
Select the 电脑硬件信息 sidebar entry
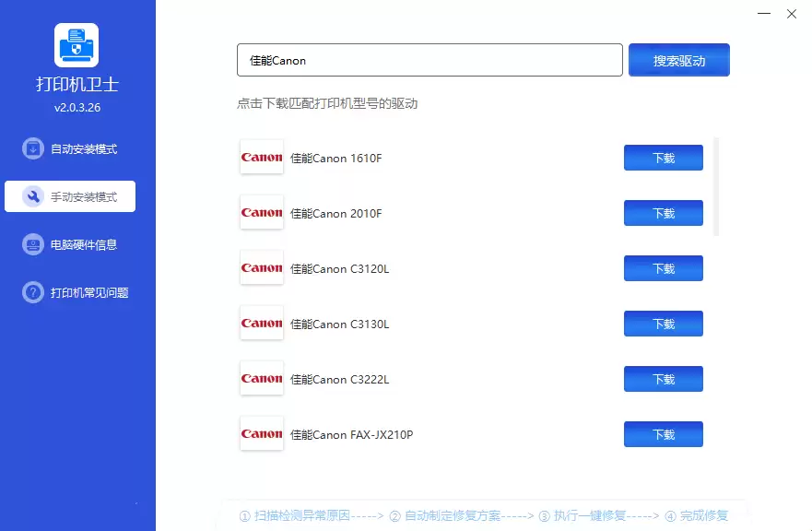[70, 244]
